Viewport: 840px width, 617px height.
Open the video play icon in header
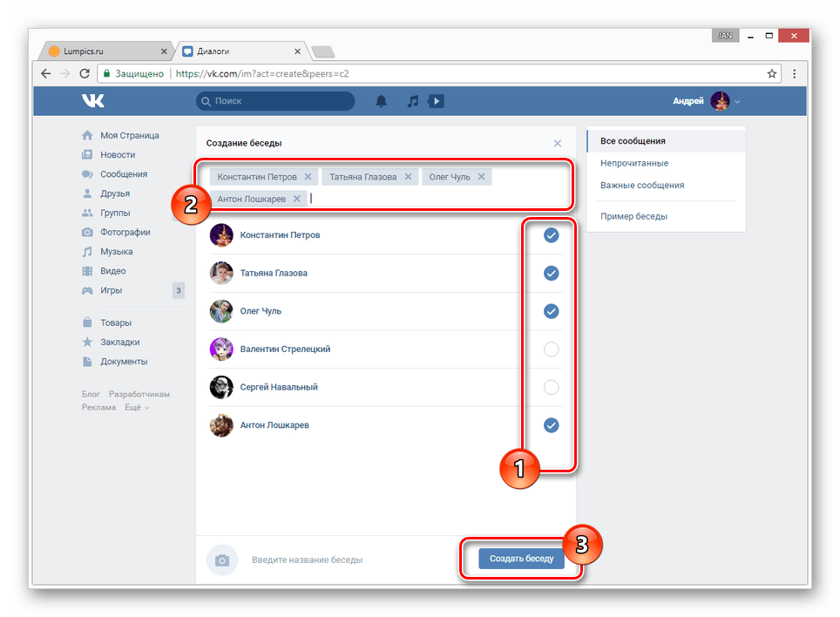pos(436,101)
